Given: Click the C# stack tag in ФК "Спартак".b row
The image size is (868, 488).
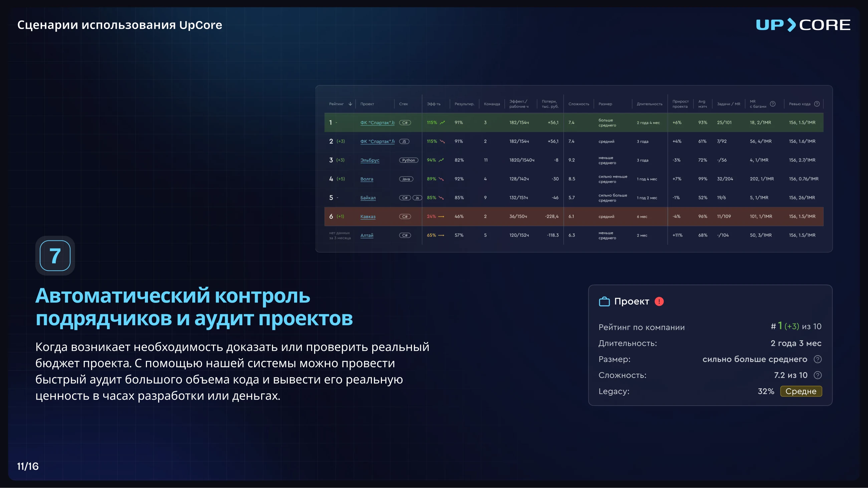Looking at the screenshot, I should [x=405, y=123].
